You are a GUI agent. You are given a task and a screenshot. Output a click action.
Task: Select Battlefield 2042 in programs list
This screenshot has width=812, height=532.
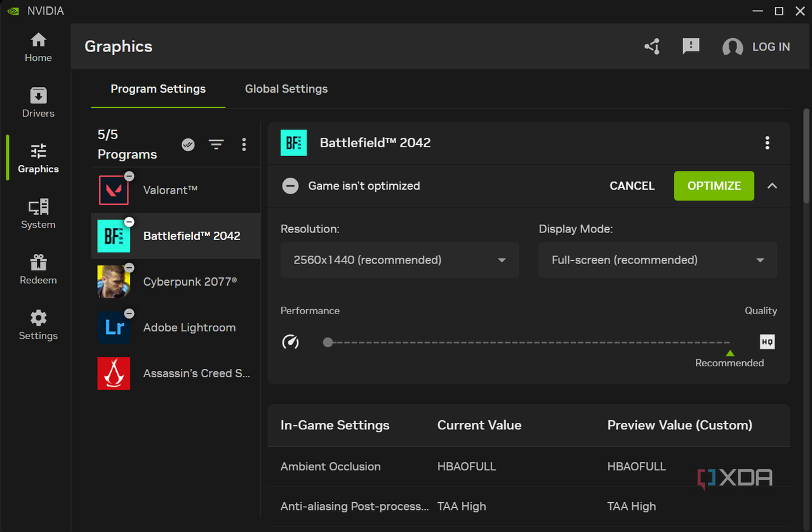tap(176, 236)
